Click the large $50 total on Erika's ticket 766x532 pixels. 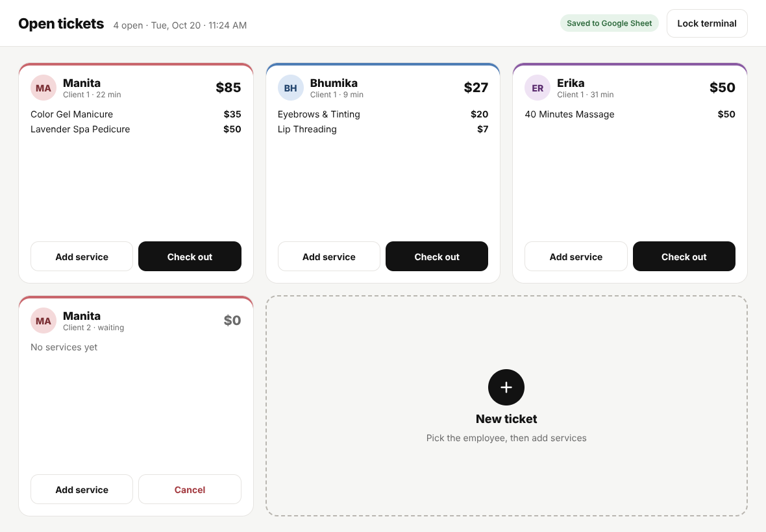pyautogui.click(x=723, y=88)
